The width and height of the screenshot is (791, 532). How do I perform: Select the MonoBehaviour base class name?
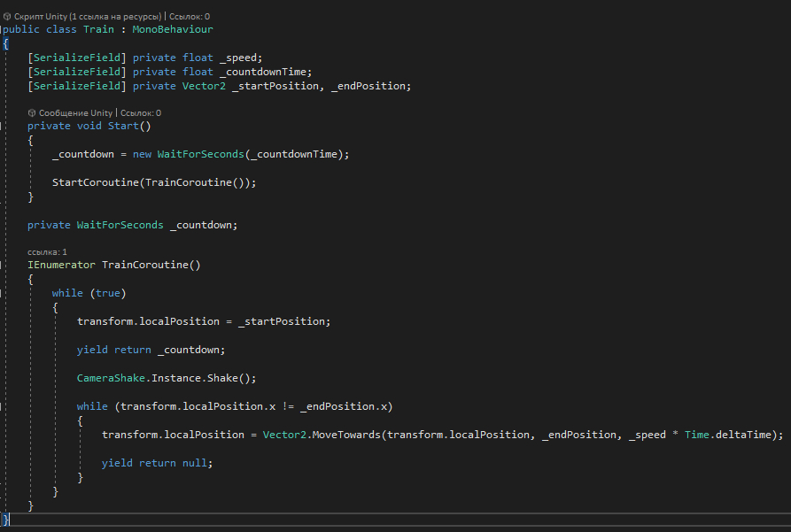coord(173,29)
